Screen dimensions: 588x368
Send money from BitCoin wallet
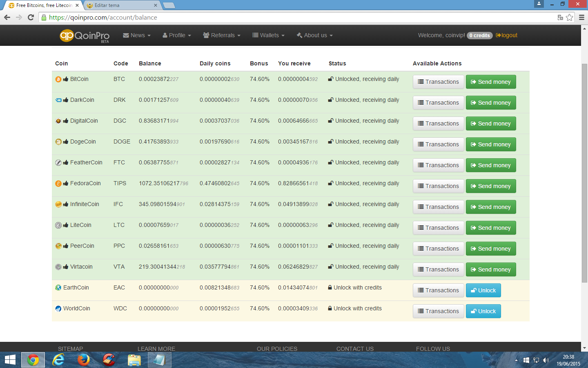tap(491, 82)
